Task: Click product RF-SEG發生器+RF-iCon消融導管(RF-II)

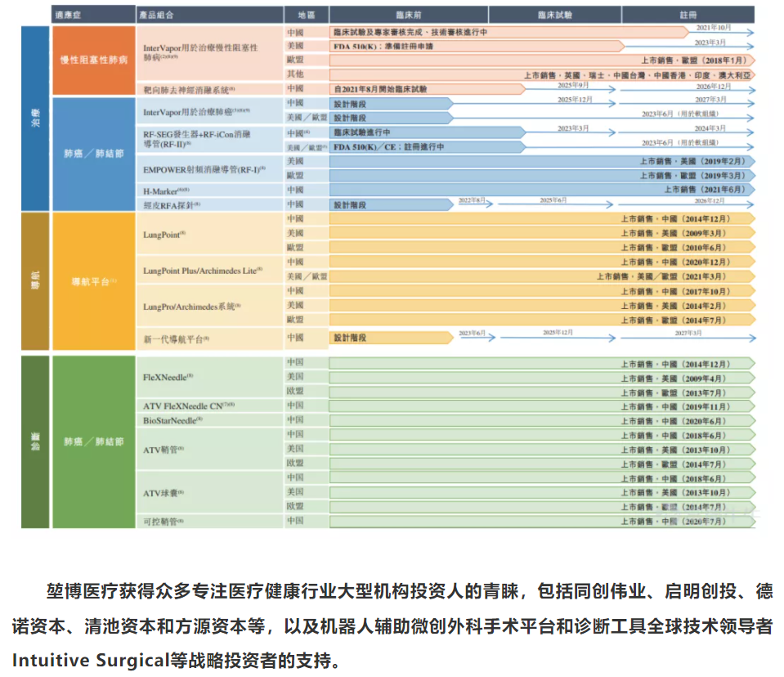Action: point(196,139)
